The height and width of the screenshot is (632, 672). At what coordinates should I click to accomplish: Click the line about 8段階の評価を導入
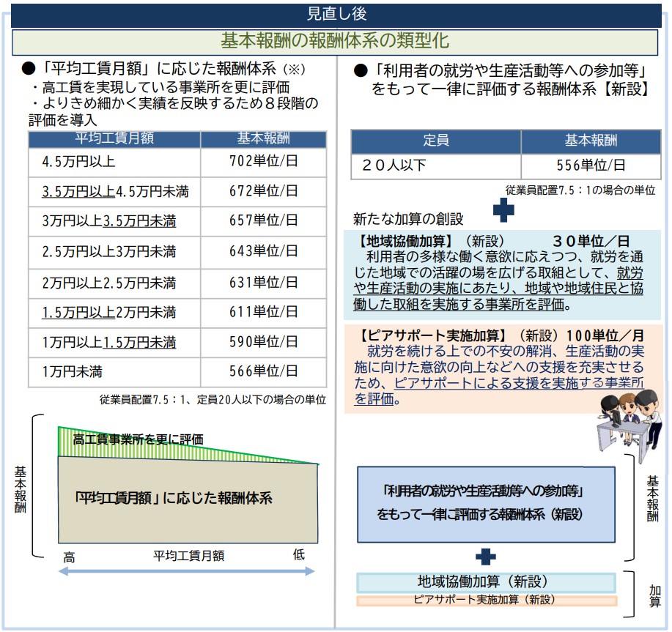tap(174, 111)
